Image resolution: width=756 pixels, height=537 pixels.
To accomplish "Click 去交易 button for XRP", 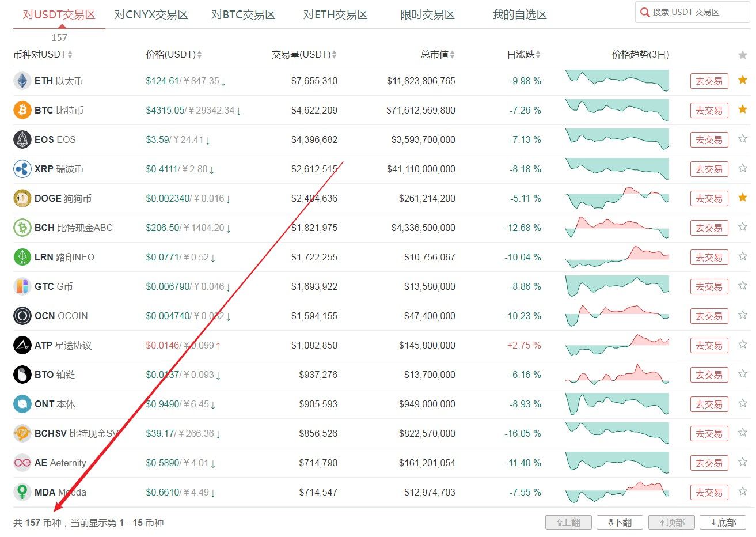I will [x=709, y=169].
